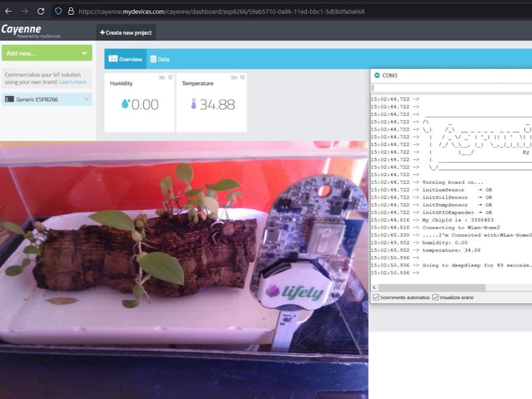Screen dimensions: 532x399
Task: Click the 'Turning board on...' log line
Action: 453,182
